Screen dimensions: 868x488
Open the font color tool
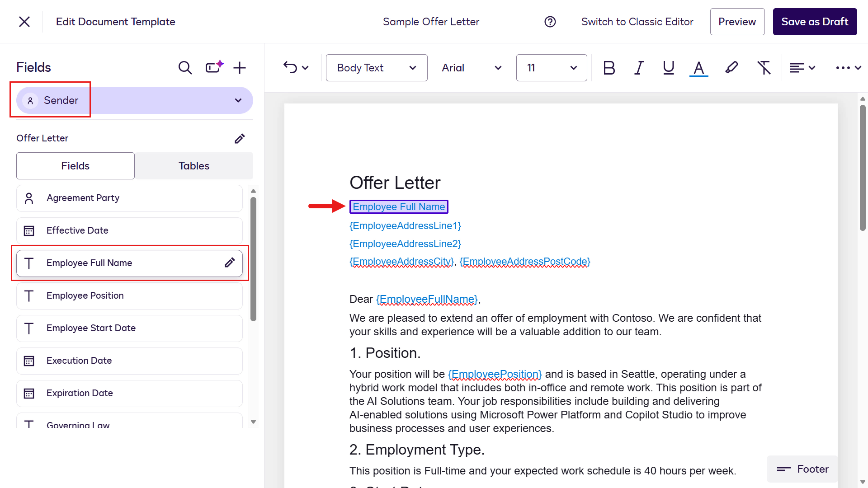click(698, 68)
